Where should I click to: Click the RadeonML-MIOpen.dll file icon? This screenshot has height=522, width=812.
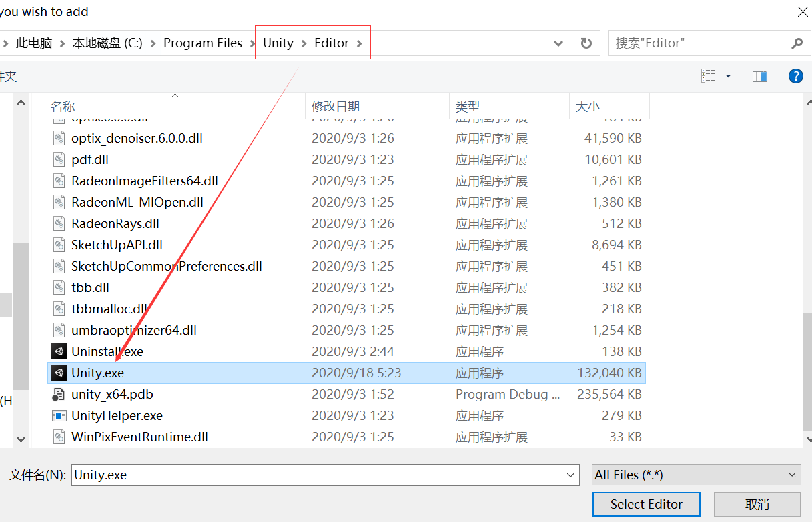click(x=59, y=202)
